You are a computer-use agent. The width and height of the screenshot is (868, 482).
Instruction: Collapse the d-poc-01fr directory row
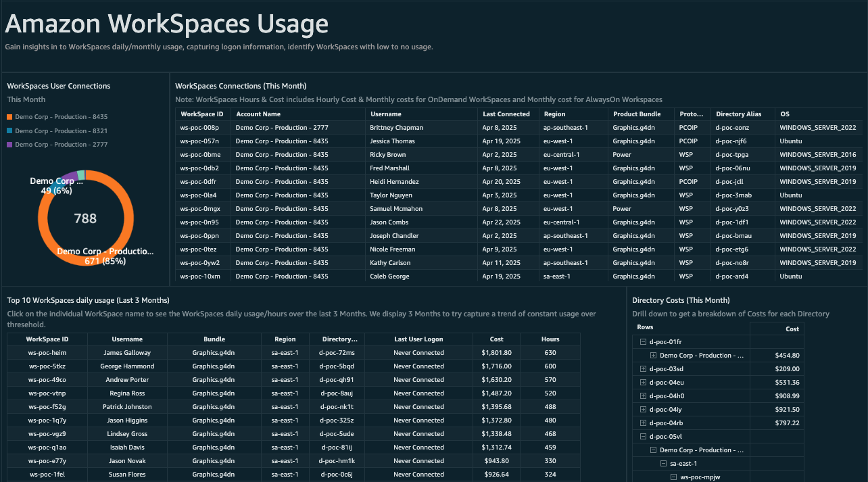click(643, 342)
